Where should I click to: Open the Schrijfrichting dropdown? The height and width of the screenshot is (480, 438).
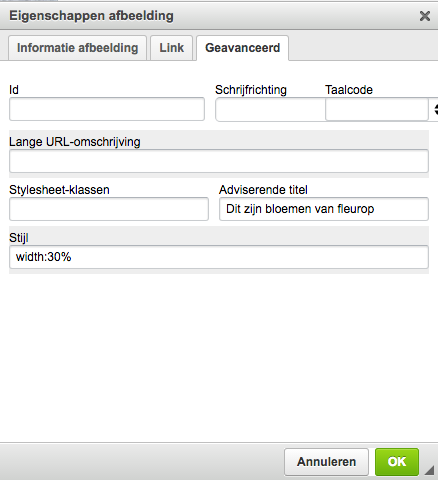coord(270,109)
